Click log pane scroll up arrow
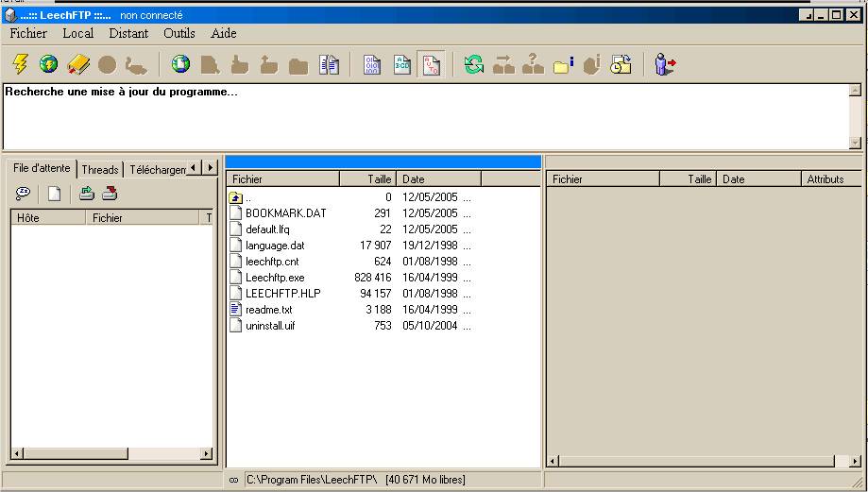This screenshot has height=492, width=868. [856, 91]
